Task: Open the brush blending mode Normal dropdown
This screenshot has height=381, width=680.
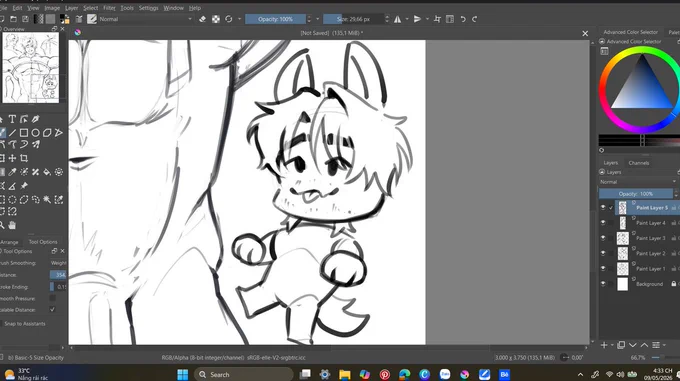Action: (x=146, y=19)
